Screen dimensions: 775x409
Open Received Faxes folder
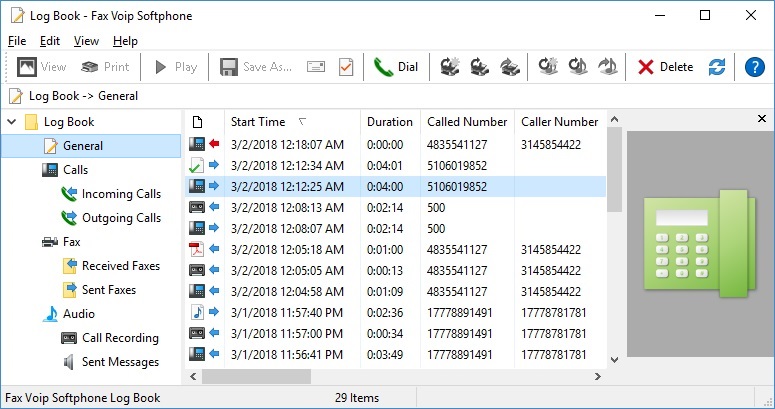click(111, 266)
